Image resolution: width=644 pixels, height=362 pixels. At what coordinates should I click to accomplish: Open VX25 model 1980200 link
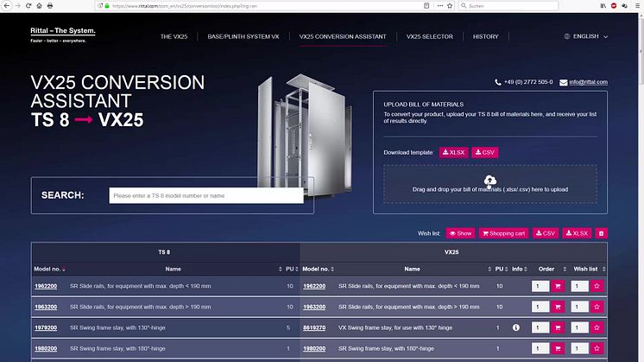[314, 348]
